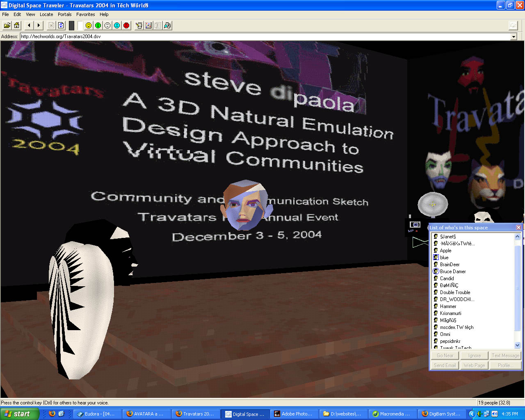Screen dimensions: 525x420
Task: Select pepsidrnkr in the people list
Action: [x=450, y=341]
